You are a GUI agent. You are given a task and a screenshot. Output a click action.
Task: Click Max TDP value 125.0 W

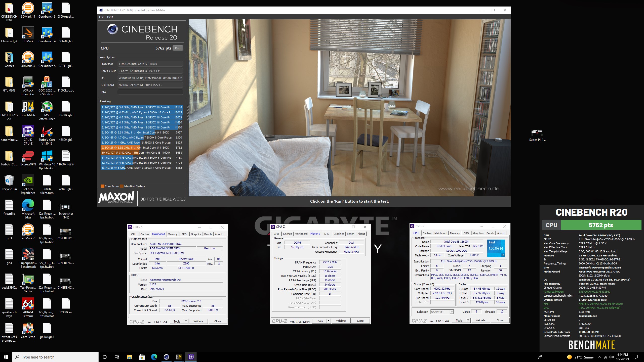tap(477, 246)
